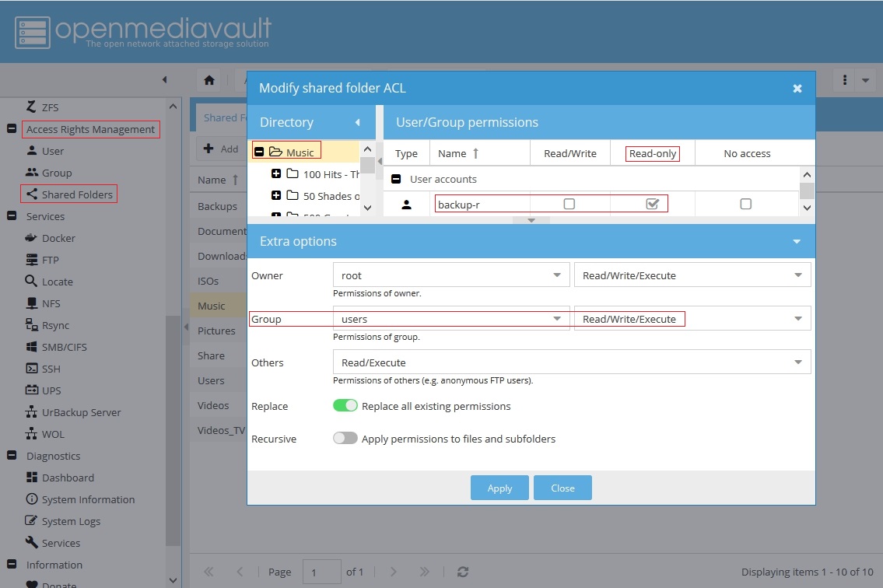Open the SMB/CIFS service page

[x=64, y=347]
